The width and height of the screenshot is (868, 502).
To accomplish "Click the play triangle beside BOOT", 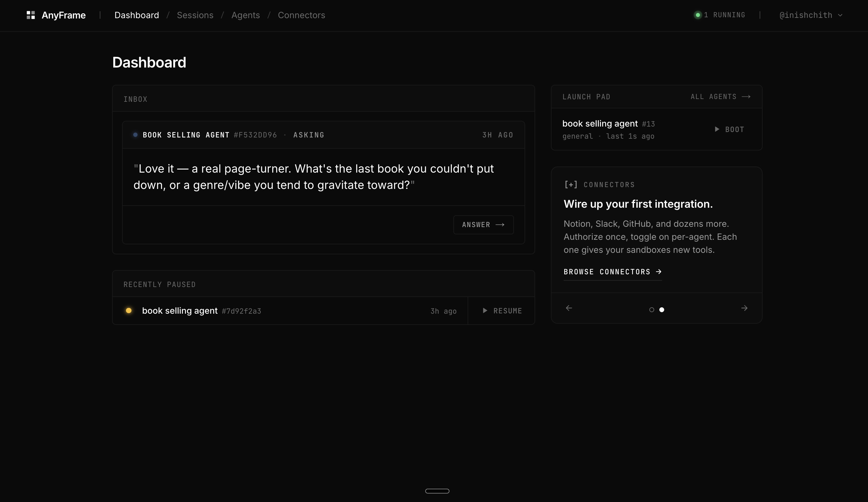I will click(717, 129).
